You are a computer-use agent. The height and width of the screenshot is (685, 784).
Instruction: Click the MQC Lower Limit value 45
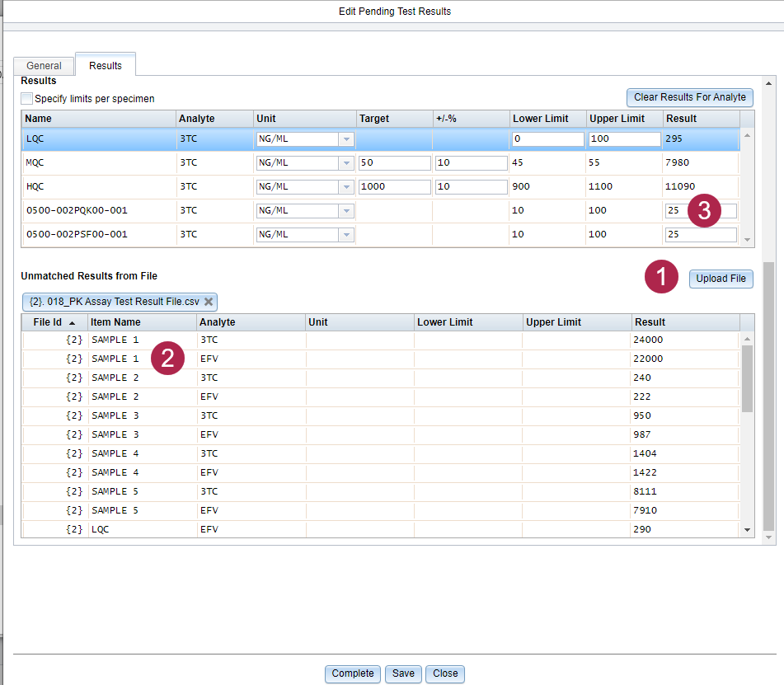coord(518,162)
